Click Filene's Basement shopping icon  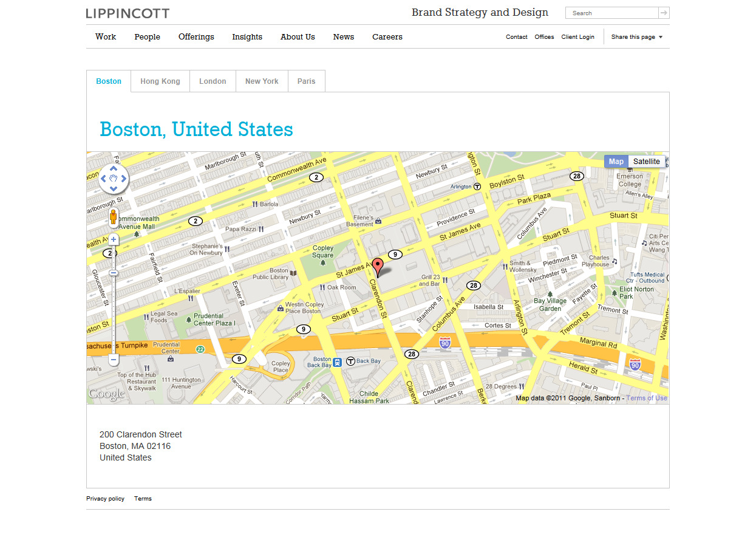[x=378, y=221]
